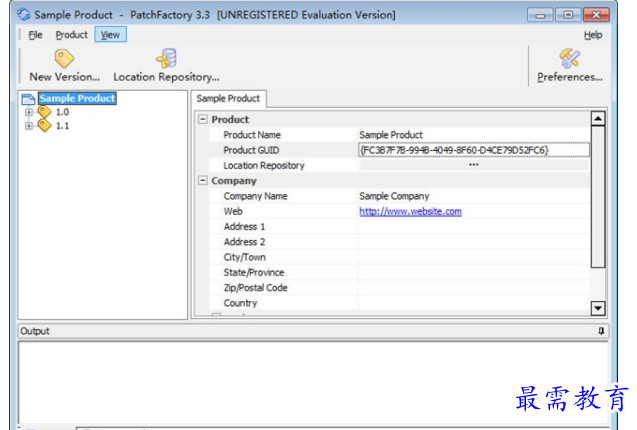Click the property grid scroll down arrow
The image size is (637, 430).
[598, 308]
